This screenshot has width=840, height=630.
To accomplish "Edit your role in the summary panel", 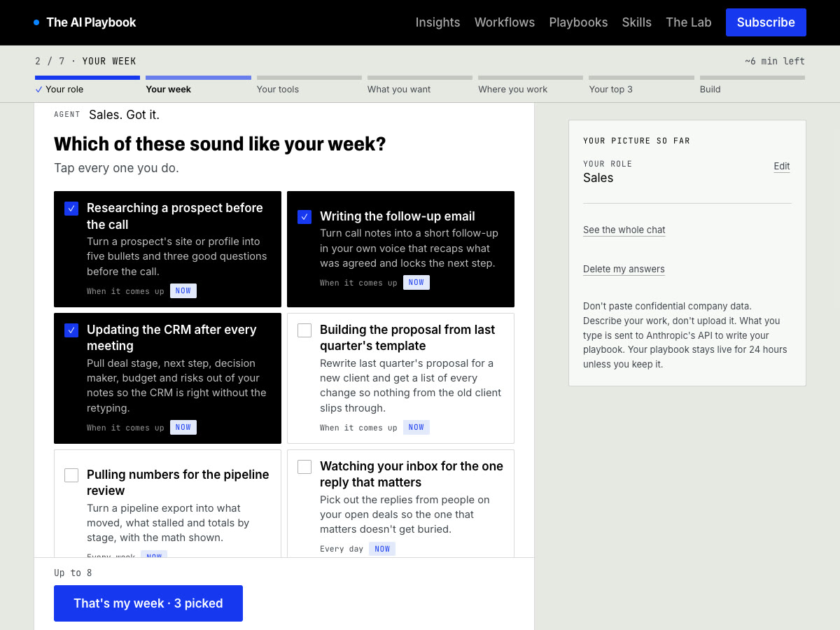I will pyautogui.click(x=782, y=166).
